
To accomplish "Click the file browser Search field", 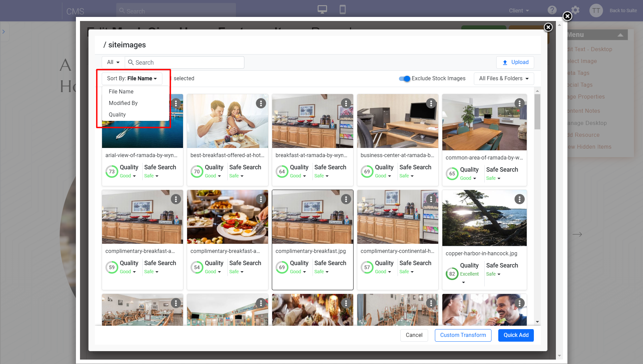I will click(x=185, y=62).
